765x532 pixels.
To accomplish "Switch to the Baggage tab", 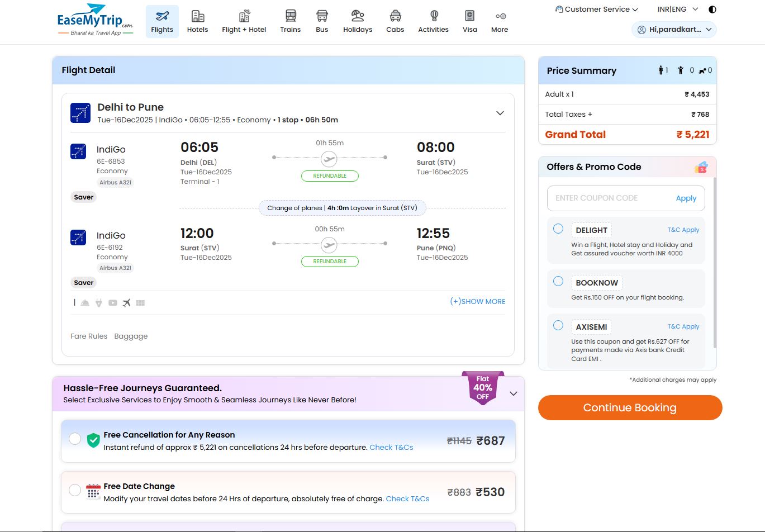I will pos(131,336).
